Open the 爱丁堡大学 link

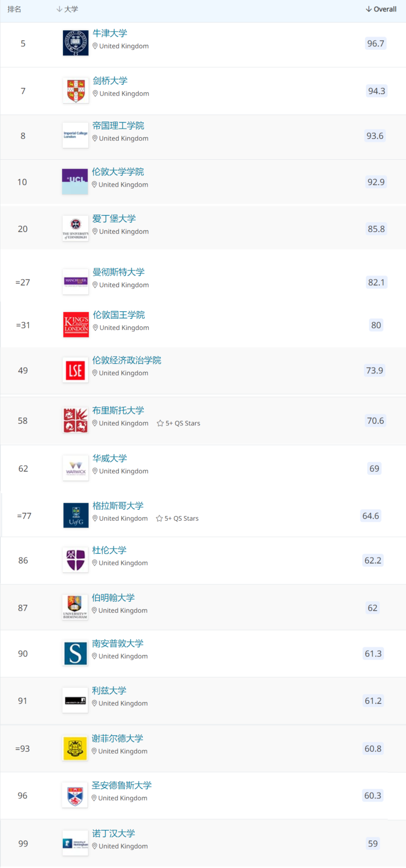(x=114, y=218)
